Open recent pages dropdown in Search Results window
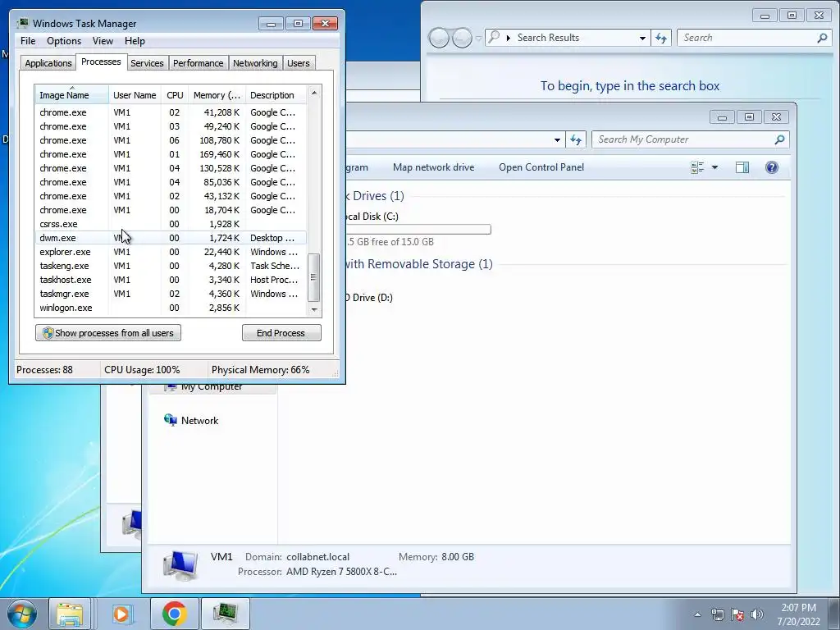The width and height of the screenshot is (840, 630). point(478,38)
